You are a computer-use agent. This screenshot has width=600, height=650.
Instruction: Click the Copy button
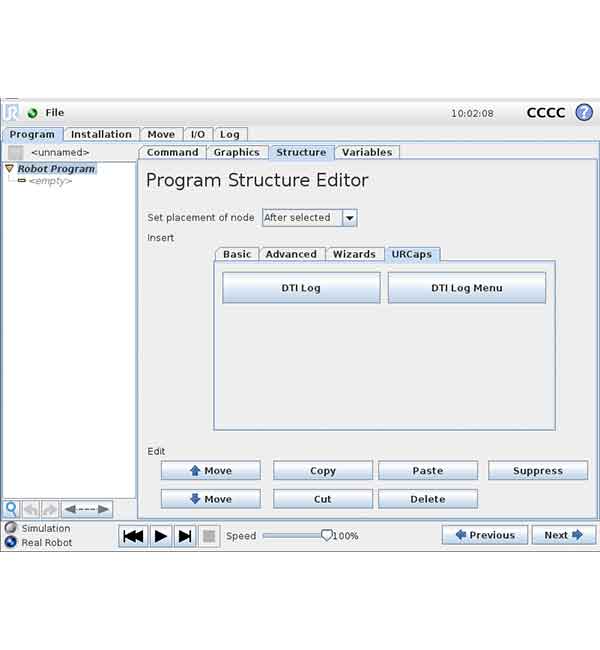[x=323, y=471]
